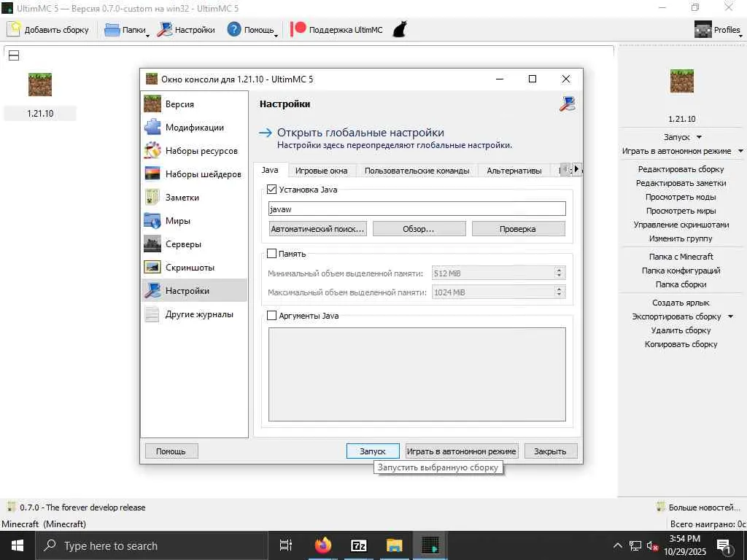
Task: Open the Миры page
Action: tap(194, 220)
